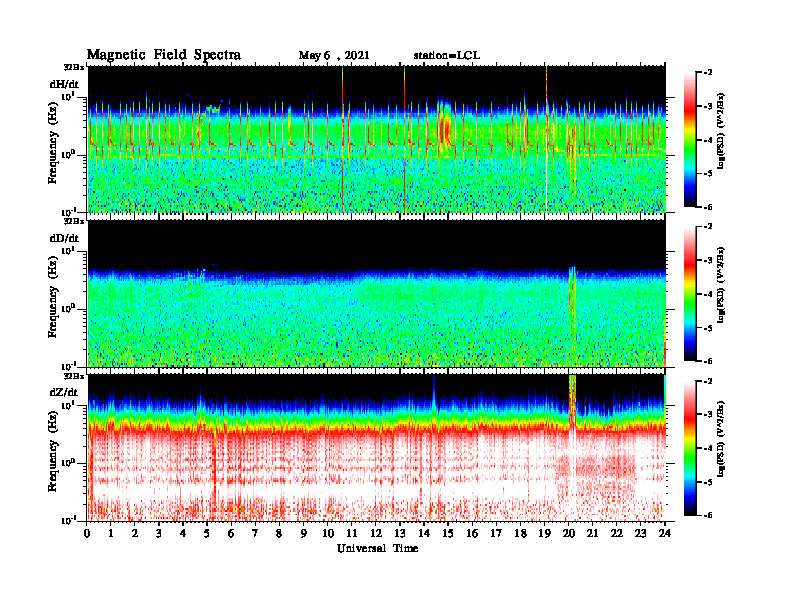Open the dH/dt spectrogram panel
Screen dimensions: 792x612
pos(376,139)
